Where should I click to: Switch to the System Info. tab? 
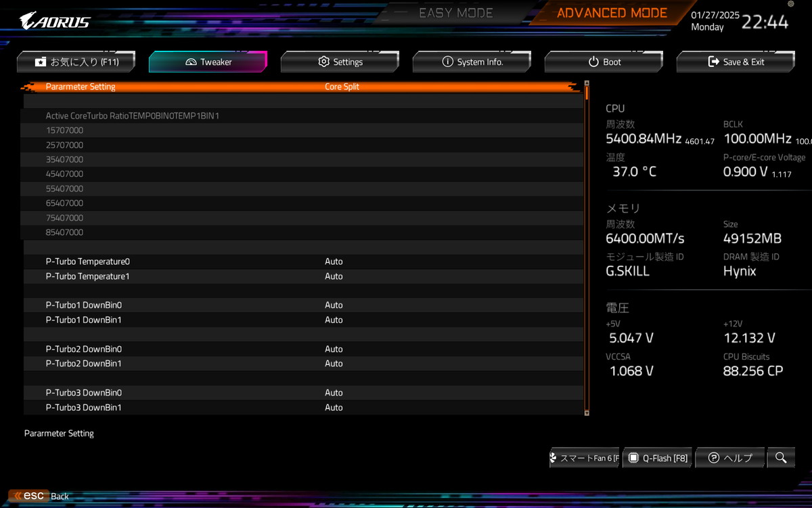pyautogui.click(x=472, y=62)
